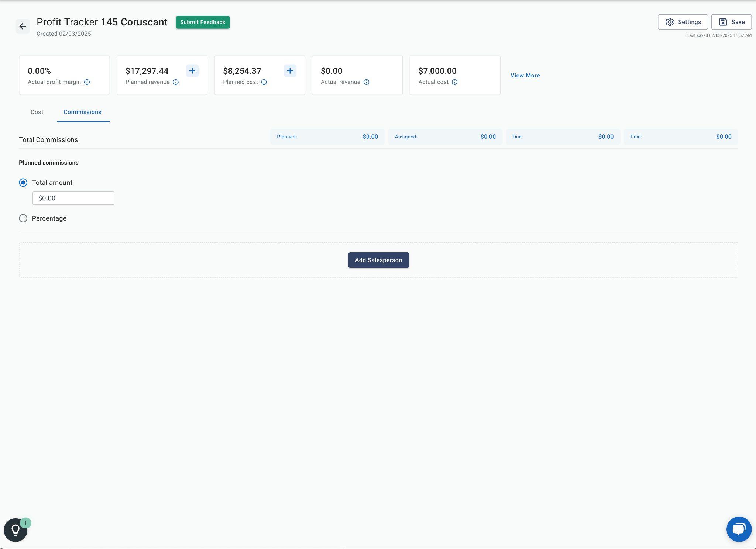
Task: Open the chat support bubble
Action: pyautogui.click(x=739, y=529)
